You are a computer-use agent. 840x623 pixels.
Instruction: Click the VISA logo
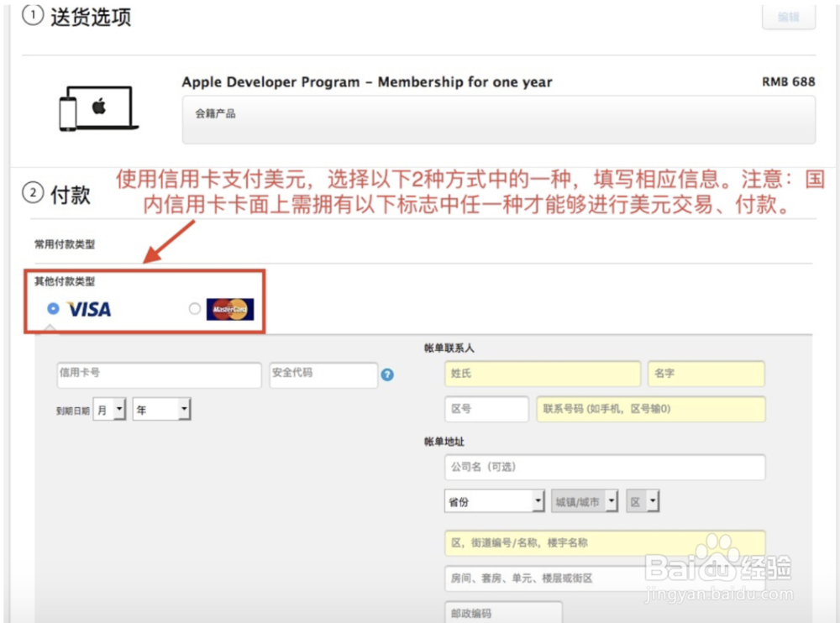pyautogui.click(x=89, y=309)
